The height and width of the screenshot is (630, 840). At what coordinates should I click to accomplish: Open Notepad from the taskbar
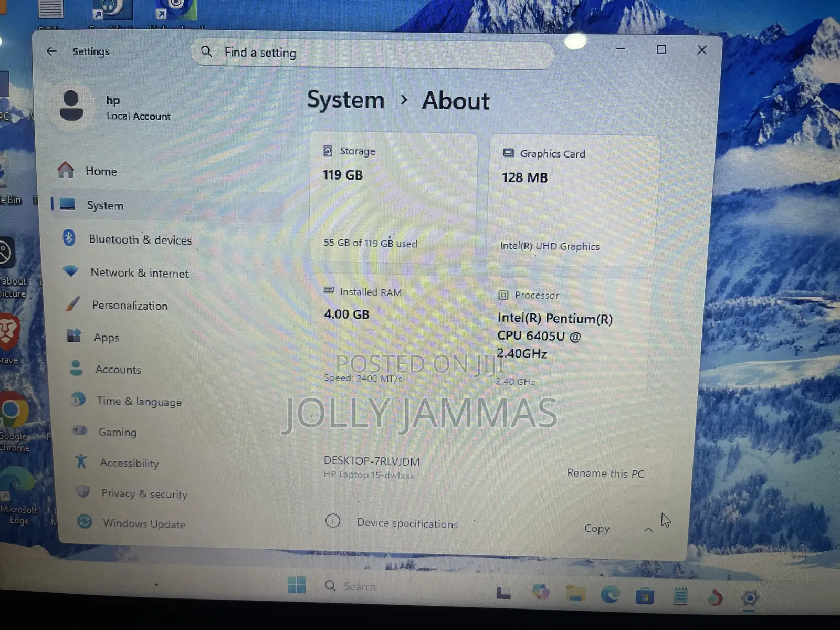(x=680, y=596)
